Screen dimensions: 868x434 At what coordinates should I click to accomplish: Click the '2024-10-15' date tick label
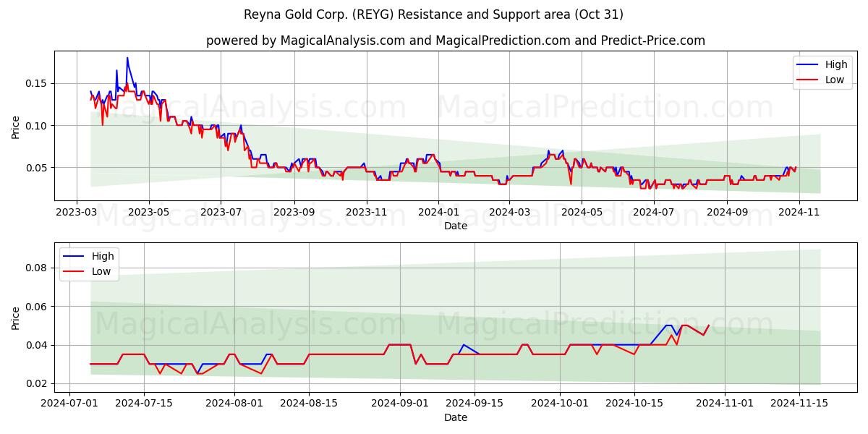[634, 404]
